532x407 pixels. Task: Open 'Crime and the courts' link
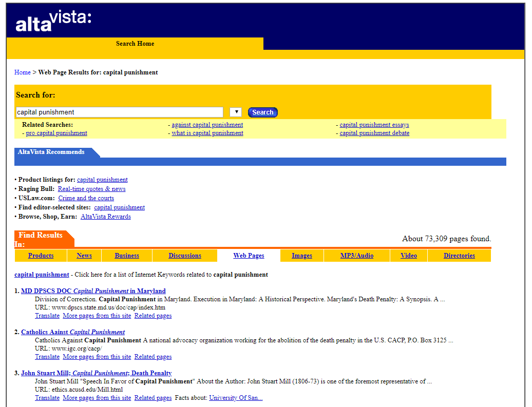[x=86, y=198]
